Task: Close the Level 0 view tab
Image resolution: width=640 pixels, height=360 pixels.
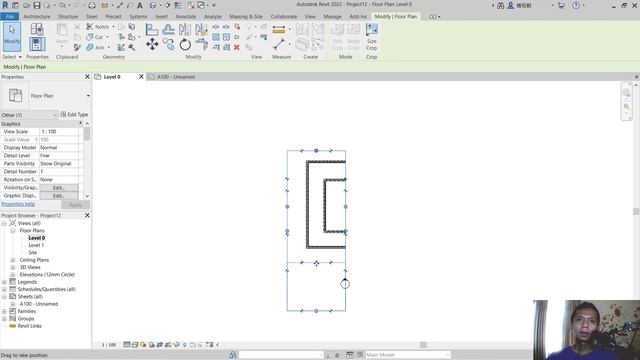Action: pyautogui.click(x=141, y=77)
